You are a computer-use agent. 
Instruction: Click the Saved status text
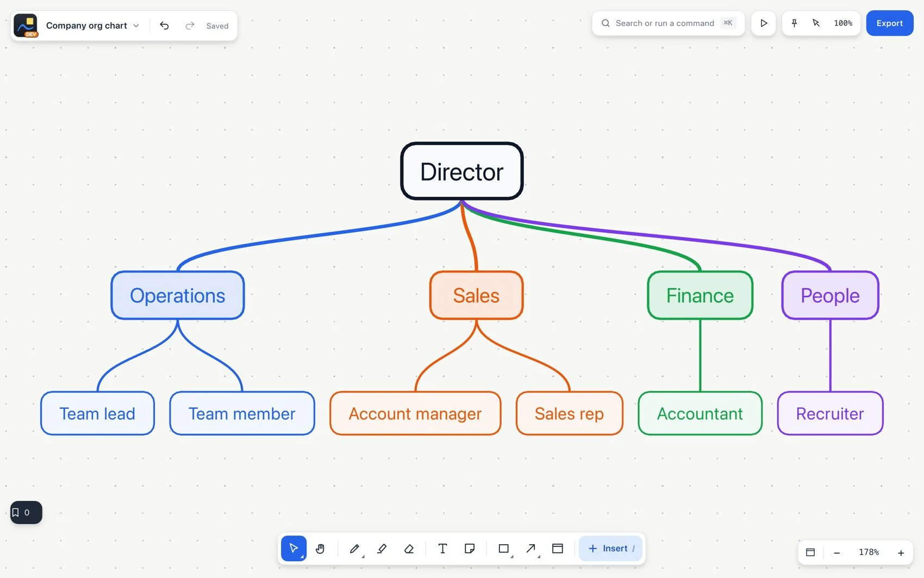point(217,26)
